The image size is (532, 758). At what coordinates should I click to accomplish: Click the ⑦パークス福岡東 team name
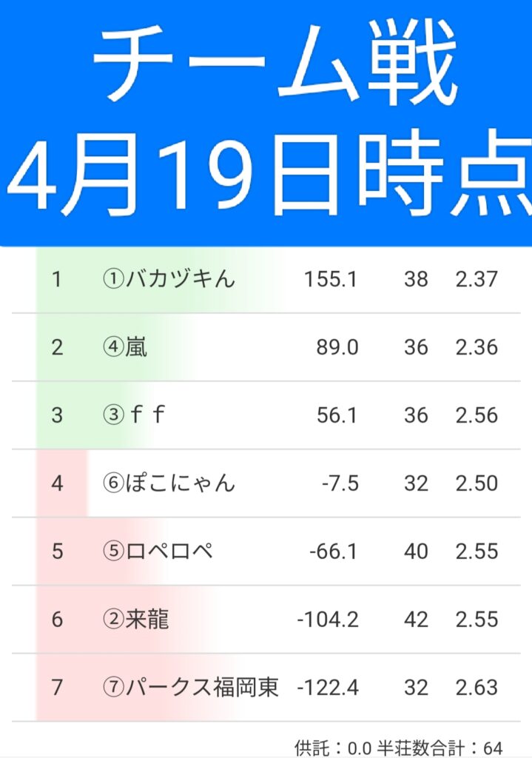click(190, 688)
